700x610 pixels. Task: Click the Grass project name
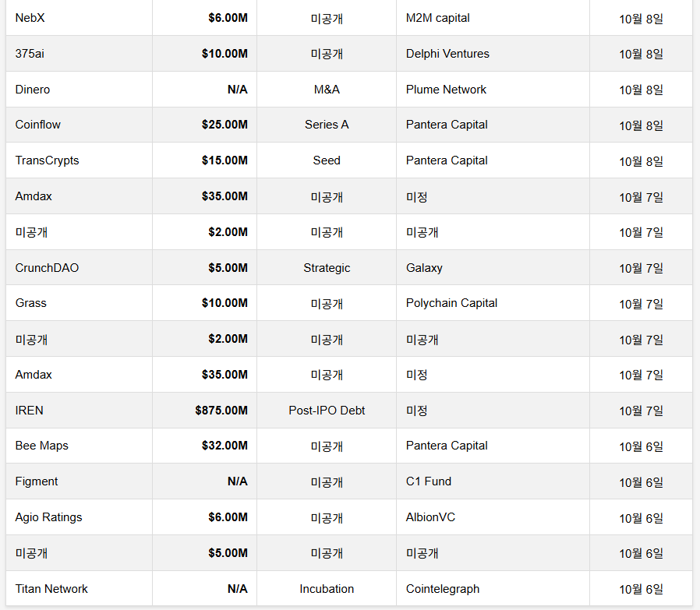tap(31, 303)
